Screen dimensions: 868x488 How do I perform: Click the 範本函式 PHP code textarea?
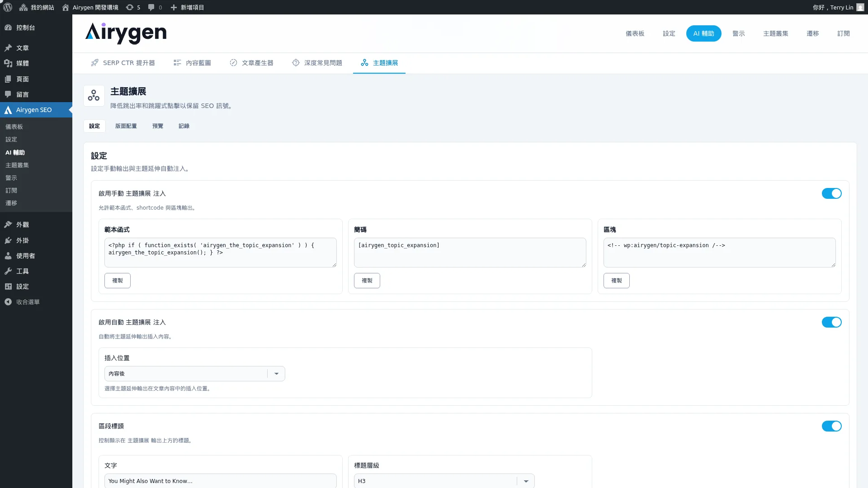click(x=221, y=253)
